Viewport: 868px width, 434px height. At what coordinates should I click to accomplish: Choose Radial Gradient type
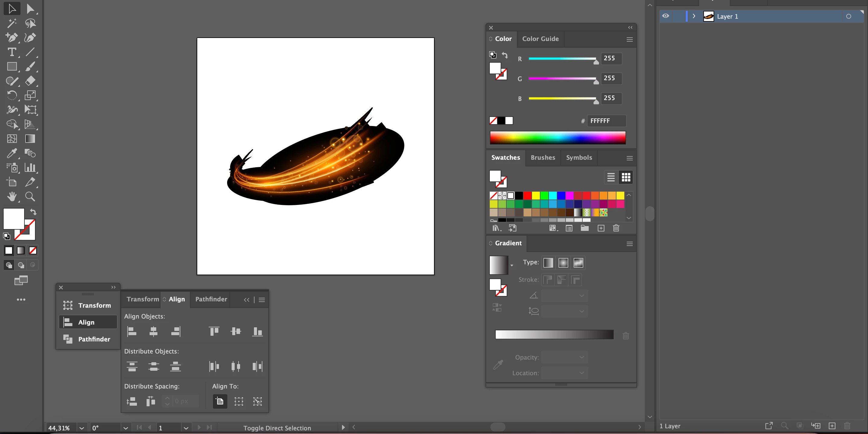[x=563, y=263]
